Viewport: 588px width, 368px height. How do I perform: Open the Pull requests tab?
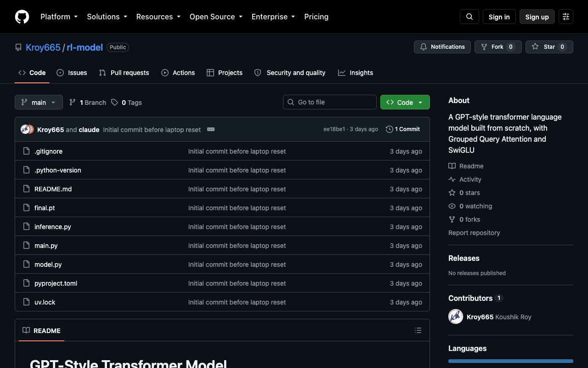tap(124, 73)
